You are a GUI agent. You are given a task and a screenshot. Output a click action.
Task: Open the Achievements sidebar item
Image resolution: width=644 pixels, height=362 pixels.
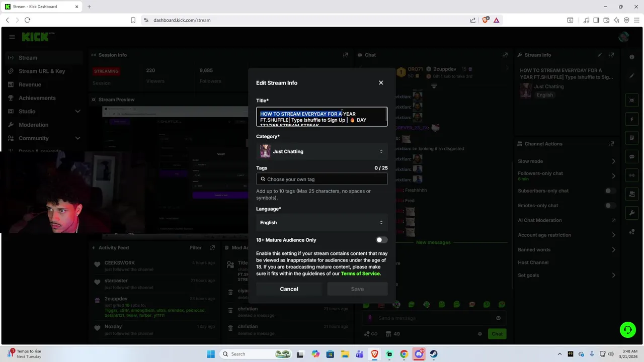click(x=37, y=98)
